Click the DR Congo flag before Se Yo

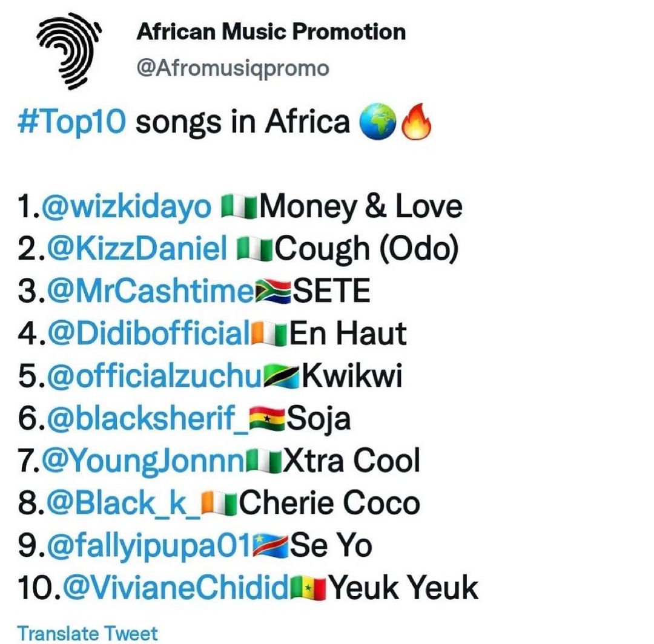[x=272, y=546]
